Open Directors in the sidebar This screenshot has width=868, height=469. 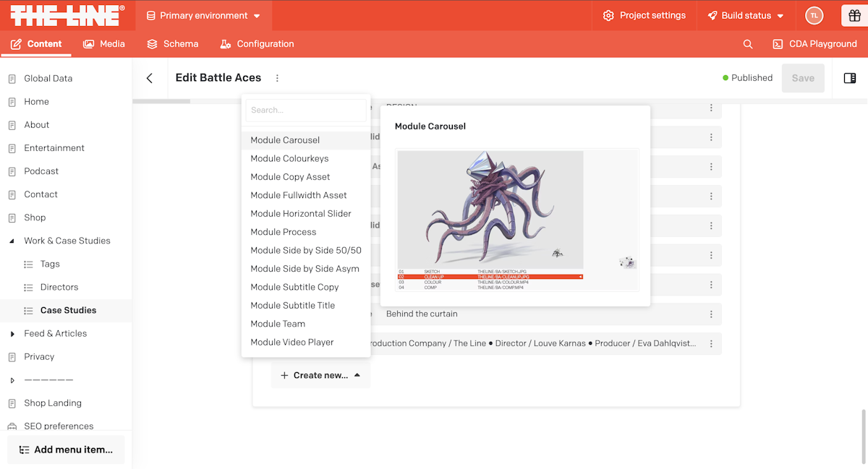(59, 288)
